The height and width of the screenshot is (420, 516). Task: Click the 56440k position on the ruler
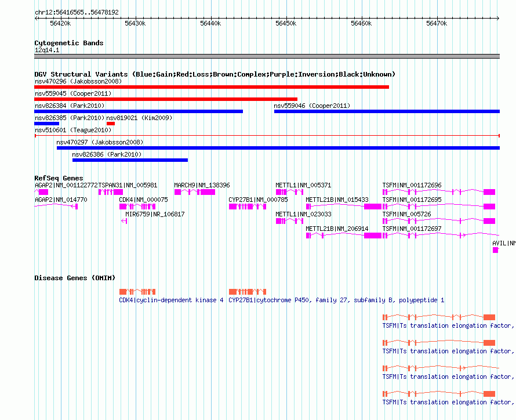coord(210,23)
